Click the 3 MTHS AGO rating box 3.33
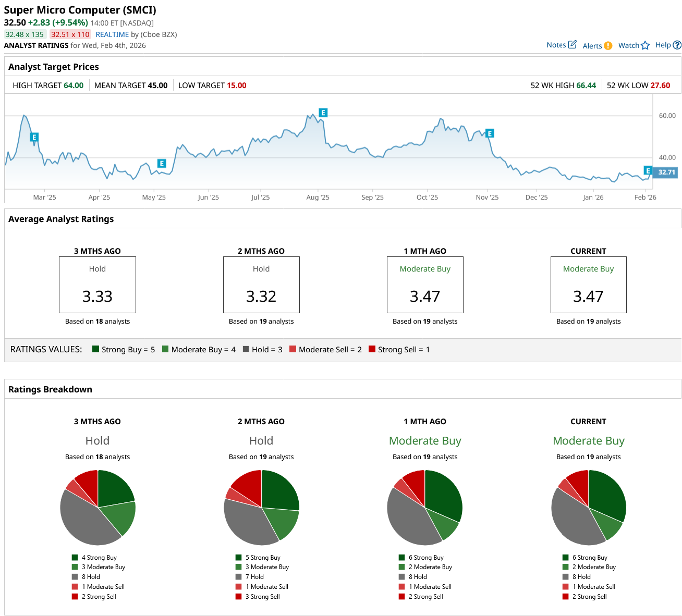The image size is (682, 616). (x=98, y=285)
